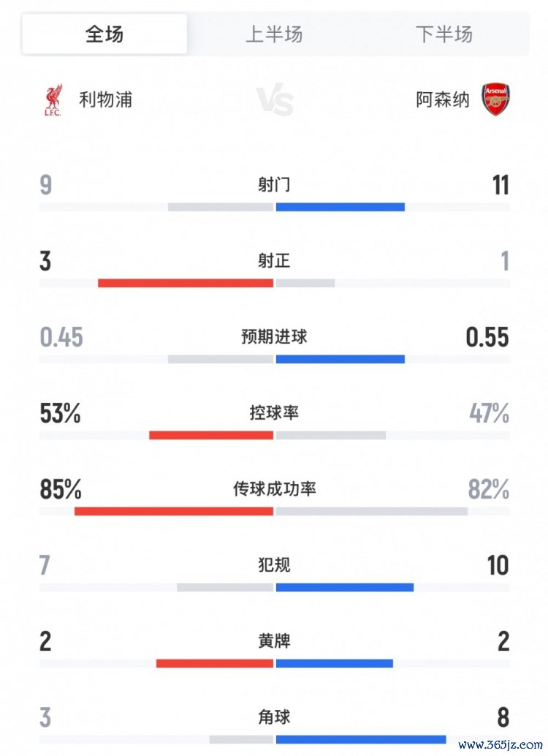Click the blue Arsenal 角球 corners bar
The image size is (548, 756).
(361, 739)
